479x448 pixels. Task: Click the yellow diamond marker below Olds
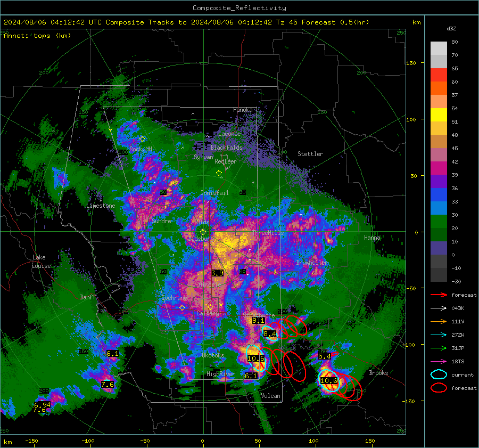(203, 232)
